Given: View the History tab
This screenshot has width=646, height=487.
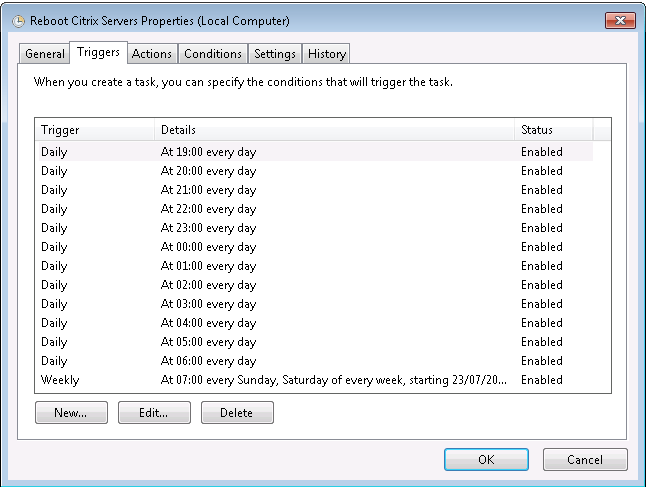Looking at the screenshot, I should tap(327, 54).
